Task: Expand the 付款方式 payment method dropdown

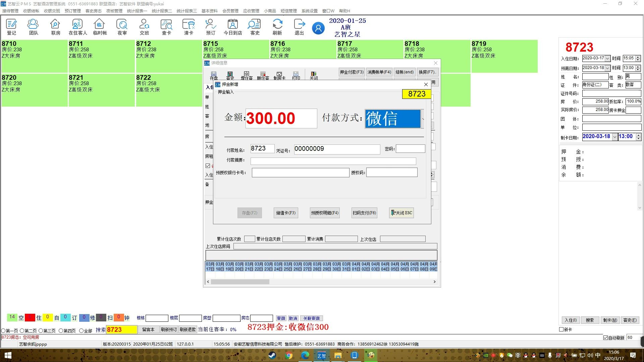Action: pyautogui.click(x=423, y=119)
